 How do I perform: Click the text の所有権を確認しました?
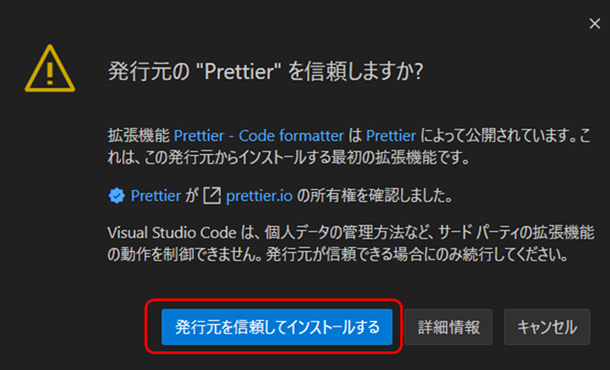[375, 196]
